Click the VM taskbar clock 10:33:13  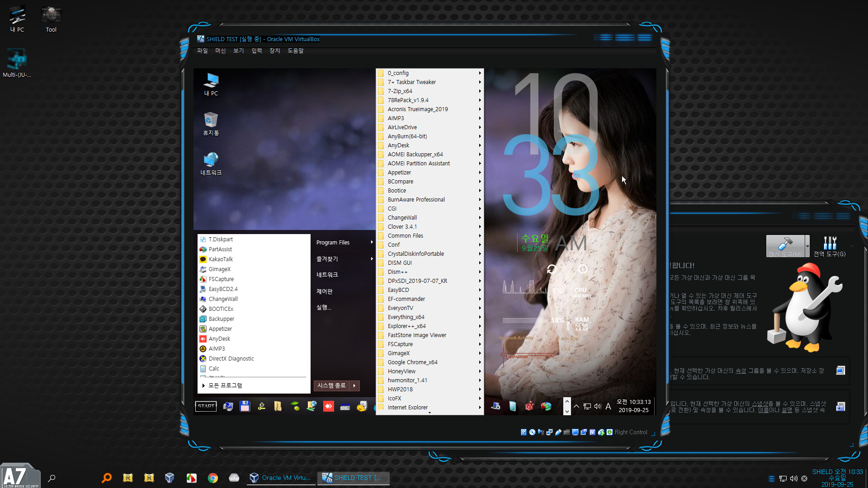633,406
